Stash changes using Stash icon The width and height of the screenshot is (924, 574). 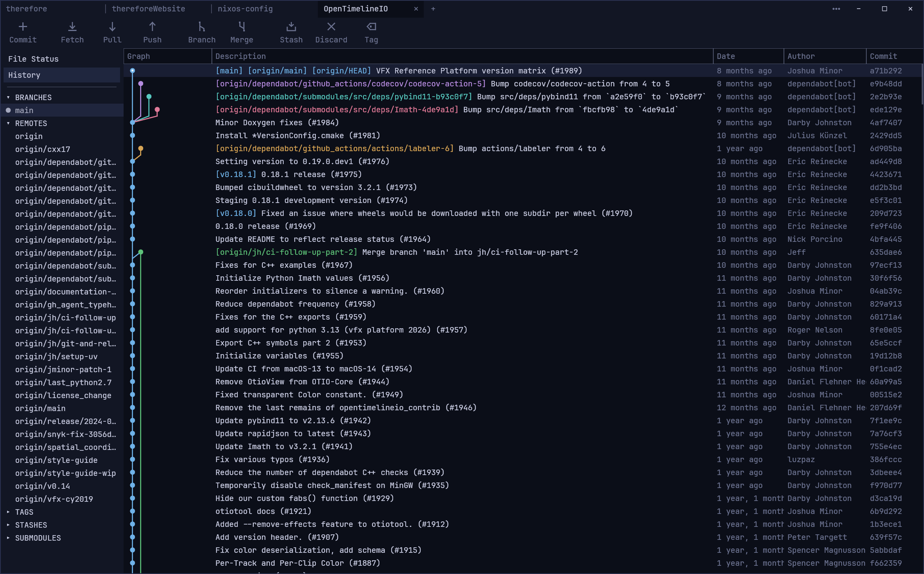pyautogui.click(x=291, y=27)
